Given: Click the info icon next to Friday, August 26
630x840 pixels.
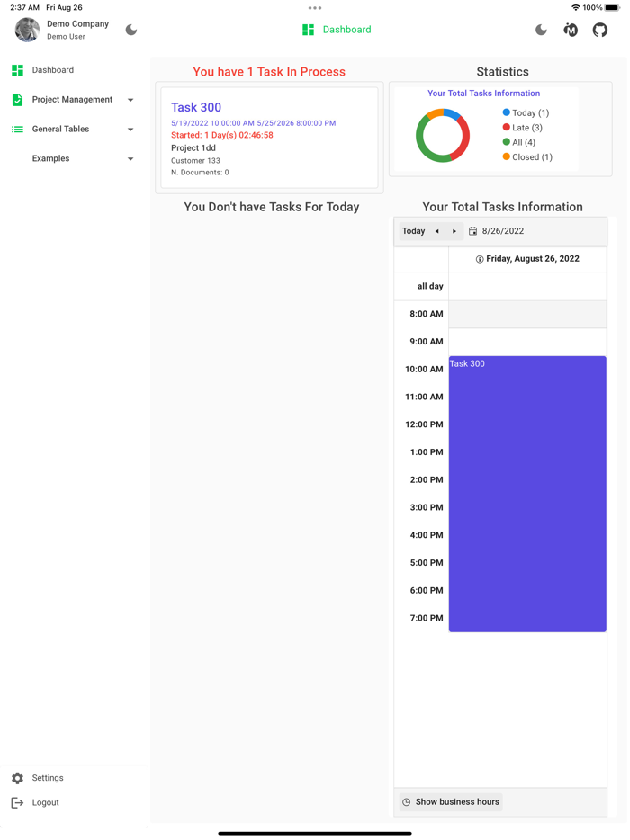Looking at the screenshot, I should 478,259.
